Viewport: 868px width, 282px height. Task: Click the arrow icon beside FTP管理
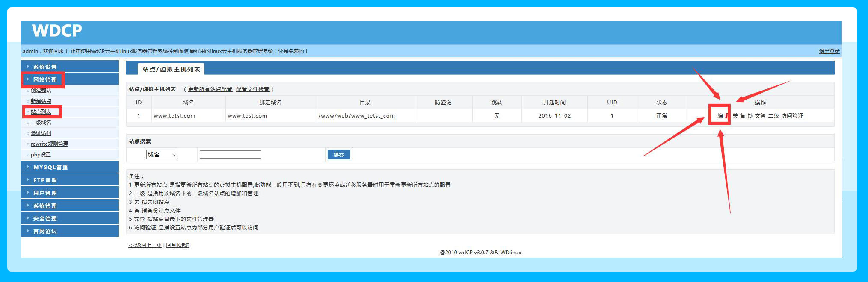click(28, 180)
